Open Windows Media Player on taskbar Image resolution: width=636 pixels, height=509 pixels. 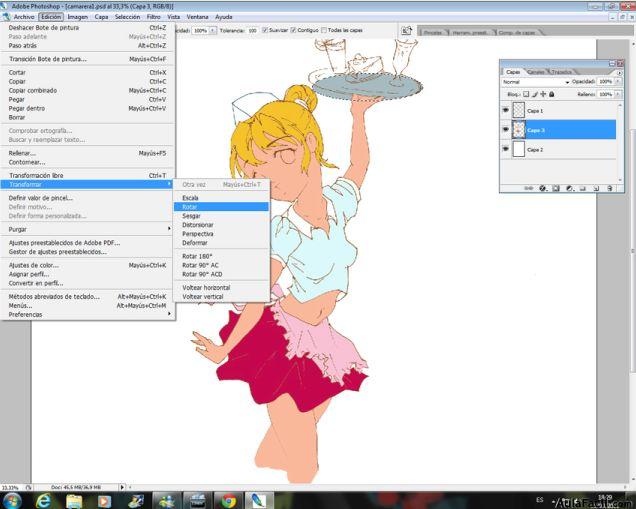click(x=104, y=501)
